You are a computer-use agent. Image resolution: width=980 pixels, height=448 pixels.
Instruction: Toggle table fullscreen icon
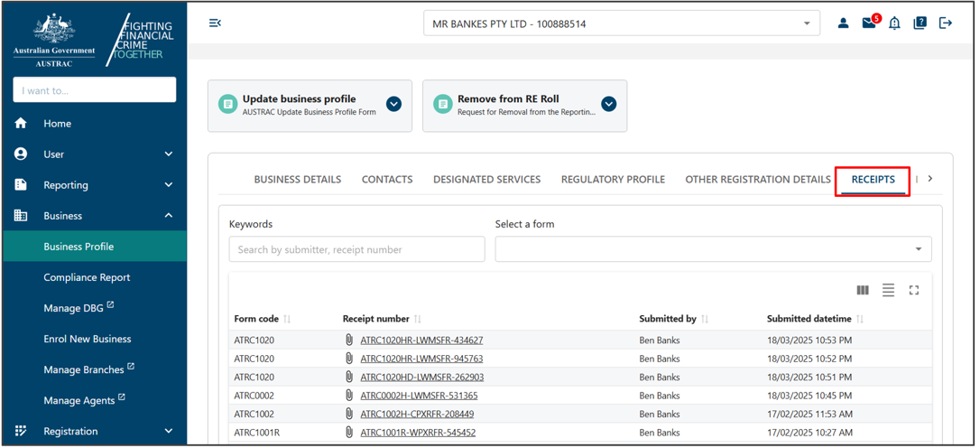pos(914,290)
